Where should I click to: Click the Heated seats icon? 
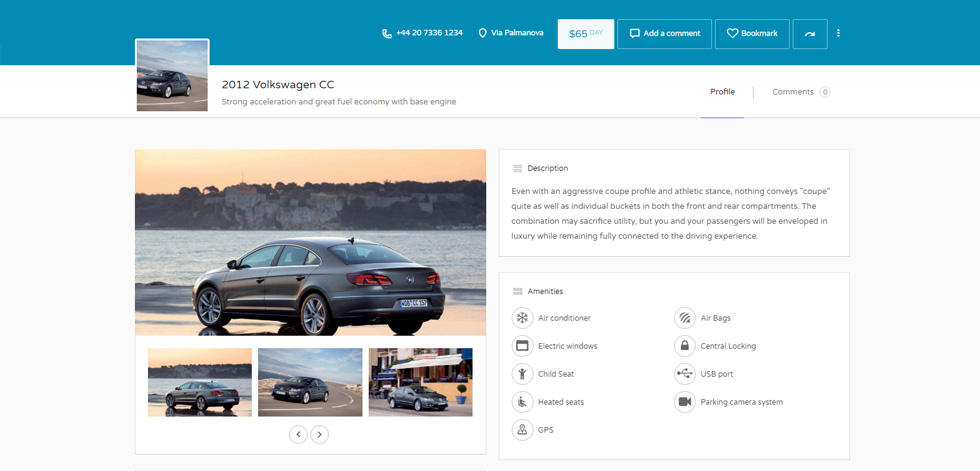pyautogui.click(x=522, y=402)
